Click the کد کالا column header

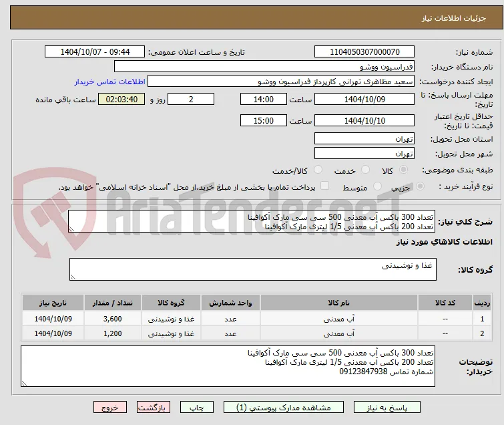[x=445, y=303]
